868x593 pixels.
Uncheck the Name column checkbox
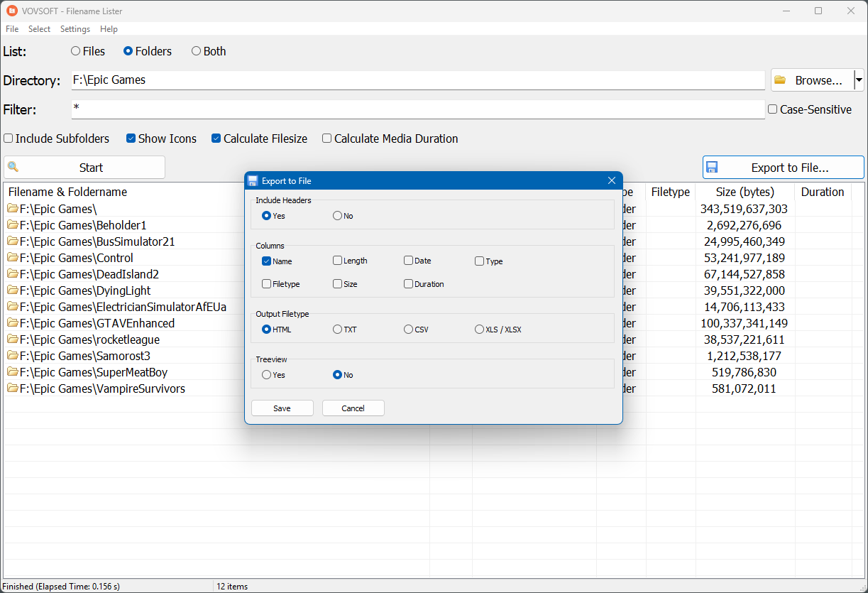[x=266, y=261]
